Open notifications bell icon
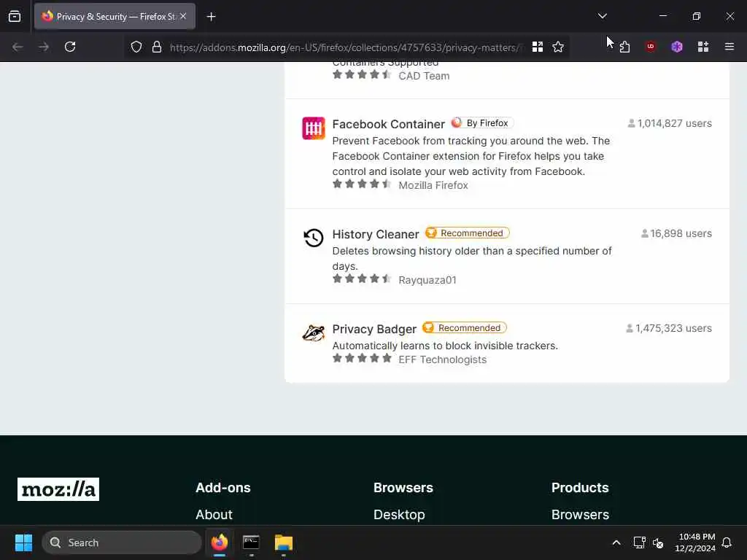Screen dimensions: 747x560 point(727,542)
